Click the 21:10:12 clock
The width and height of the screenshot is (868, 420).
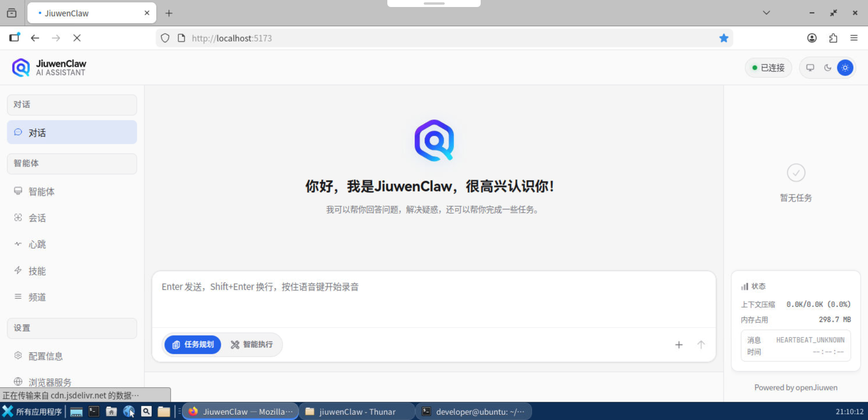coord(849,412)
